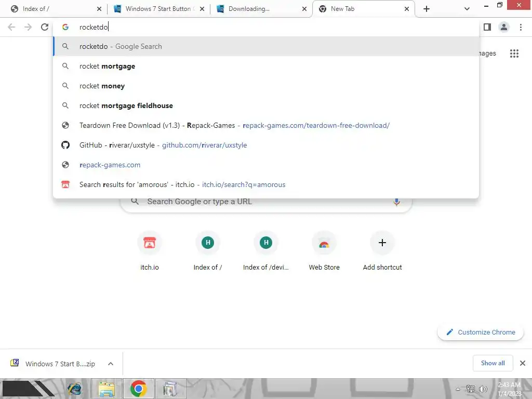
Task: Switch to the Index of / tab
Action: click(54, 9)
